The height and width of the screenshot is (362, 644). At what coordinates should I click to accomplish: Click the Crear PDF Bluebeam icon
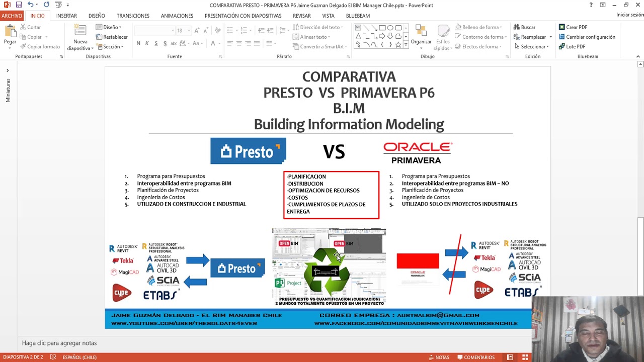(562, 27)
